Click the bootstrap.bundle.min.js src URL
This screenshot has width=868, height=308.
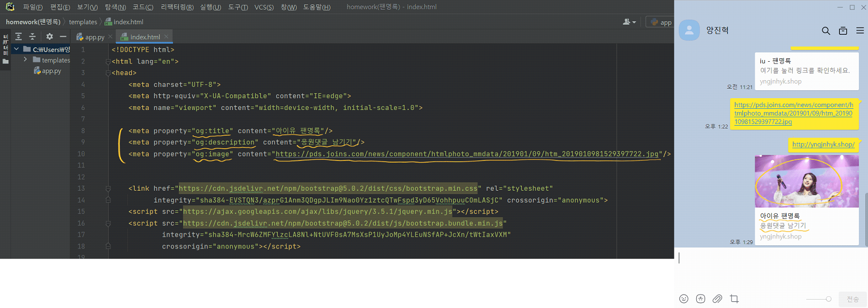point(343,223)
